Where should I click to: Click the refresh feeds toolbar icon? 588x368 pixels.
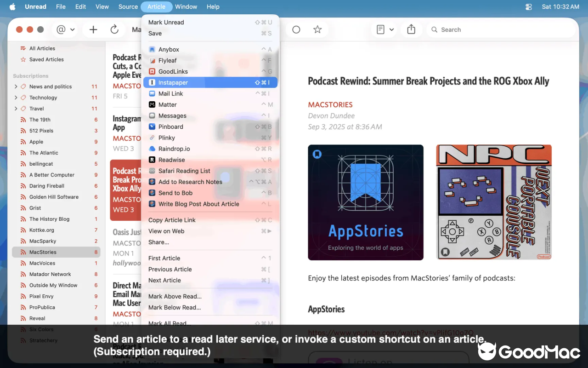pyautogui.click(x=114, y=29)
